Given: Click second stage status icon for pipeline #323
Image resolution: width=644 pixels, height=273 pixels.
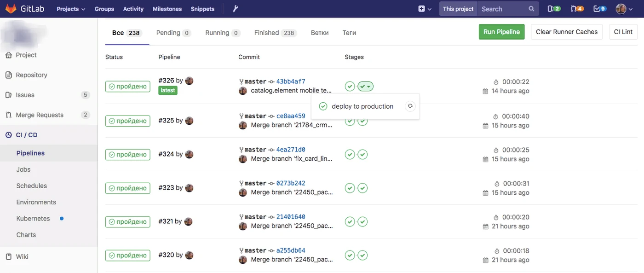Looking at the screenshot, I should tap(363, 188).
